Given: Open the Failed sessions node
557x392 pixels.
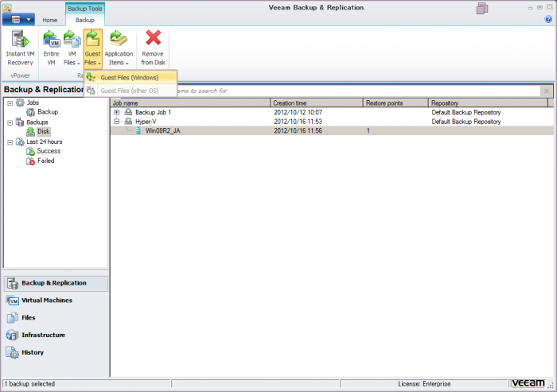Looking at the screenshot, I should pyautogui.click(x=46, y=161).
